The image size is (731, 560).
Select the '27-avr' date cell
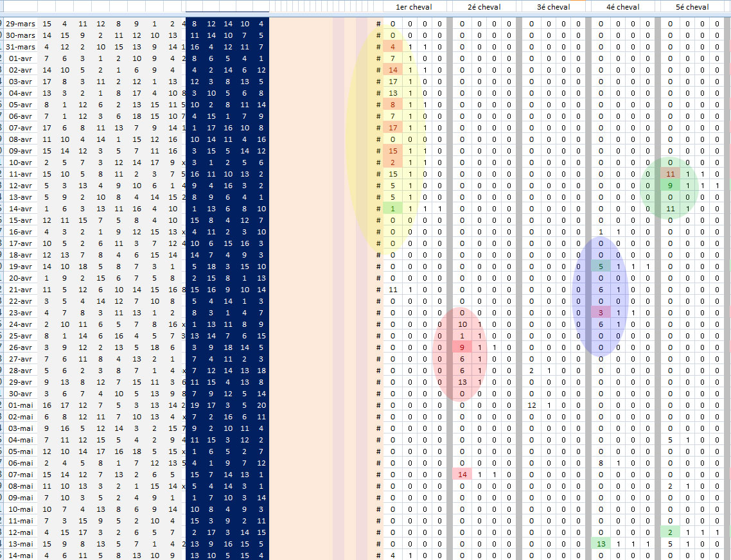click(21, 359)
